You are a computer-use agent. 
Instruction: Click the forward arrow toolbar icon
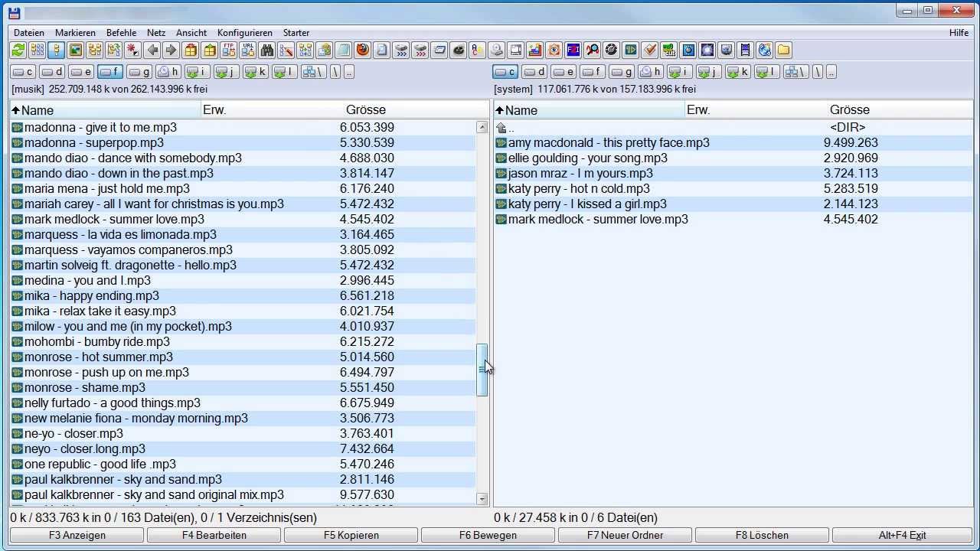171,50
